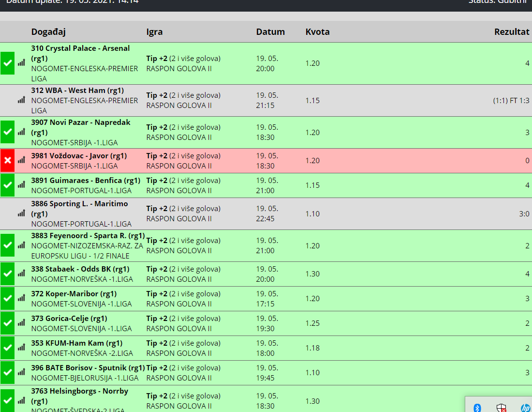Open statistics icon for Novi Pazar - Napredak
532x412 pixels.
coord(21,132)
